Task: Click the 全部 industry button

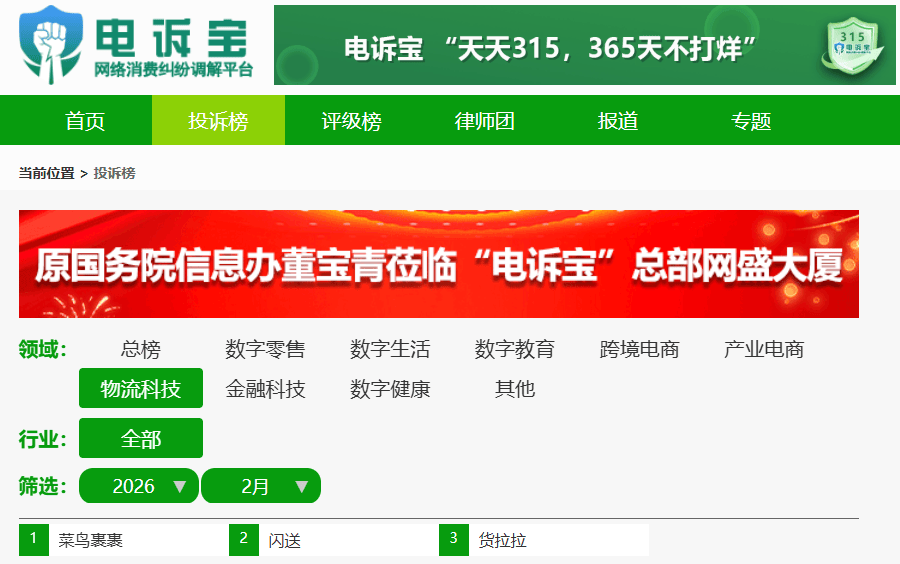Action: pos(140,439)
